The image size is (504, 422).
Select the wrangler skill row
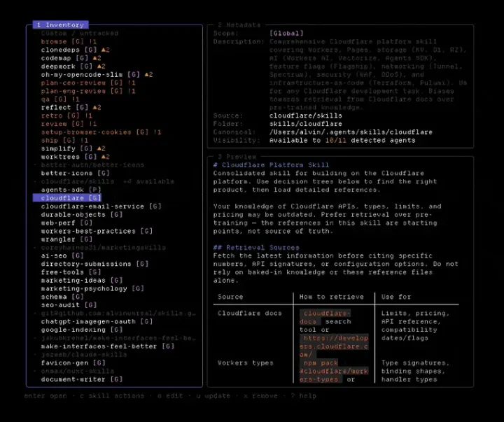pos(66,239)
